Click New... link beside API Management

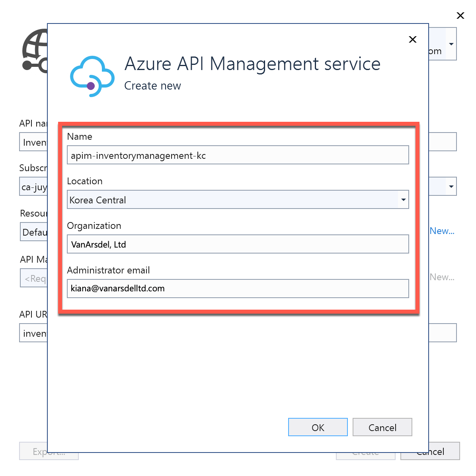pyautogui.click(x=442, y=277)
